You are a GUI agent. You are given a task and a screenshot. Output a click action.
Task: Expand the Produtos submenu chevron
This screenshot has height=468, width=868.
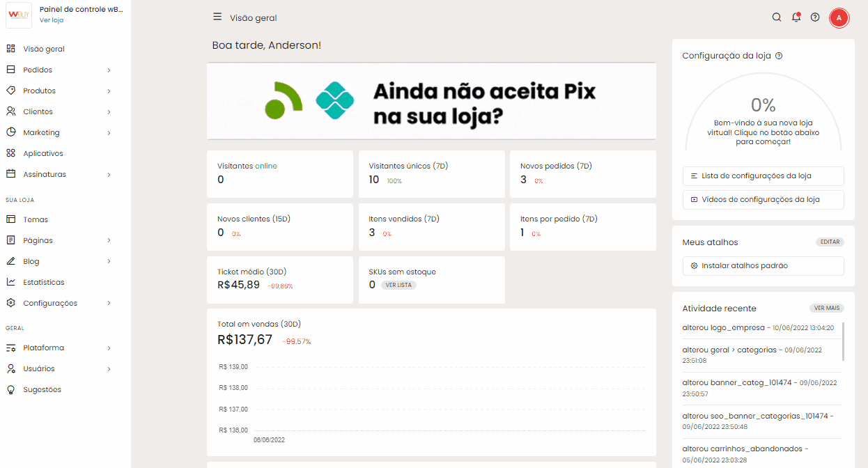click(109, 91)
